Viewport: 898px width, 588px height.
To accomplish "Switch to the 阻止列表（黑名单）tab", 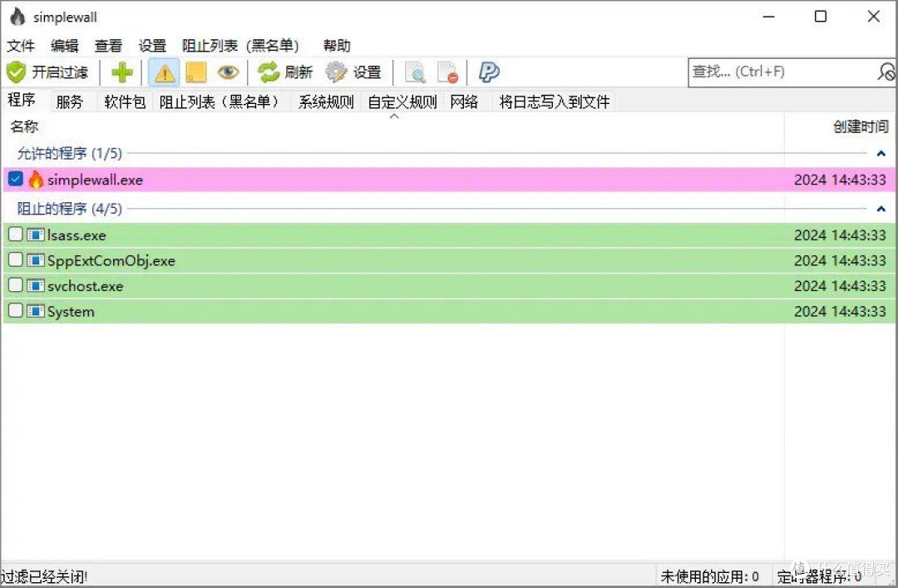I will 221,102.
